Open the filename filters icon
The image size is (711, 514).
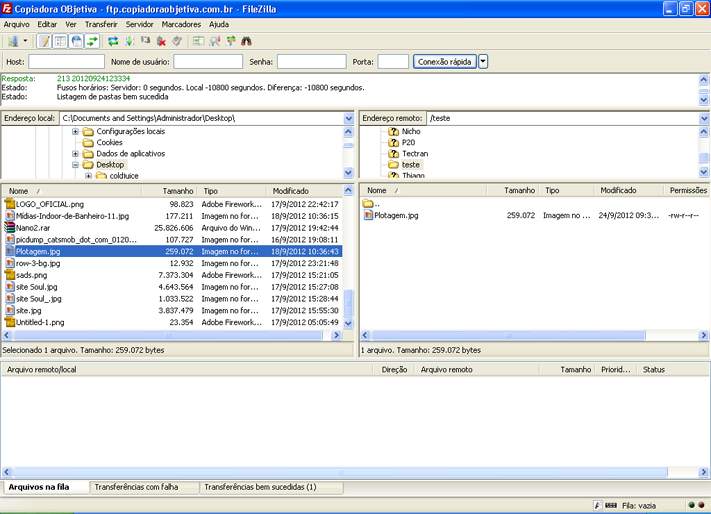tap(198, 41)
